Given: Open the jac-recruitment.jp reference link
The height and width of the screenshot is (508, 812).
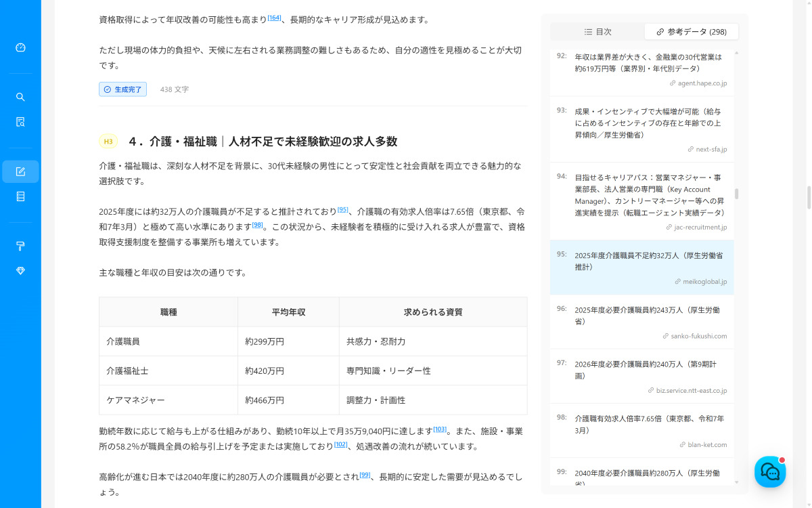Looking at the screenshot, I should pyautogui.click(x=696, y=227).
